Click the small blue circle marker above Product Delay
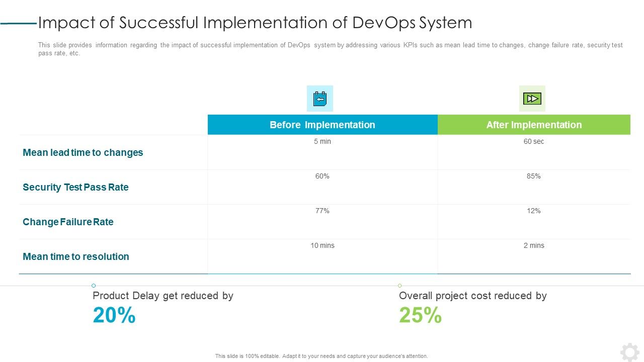Screen dimensions: 644x362 [x=94, y=286]
